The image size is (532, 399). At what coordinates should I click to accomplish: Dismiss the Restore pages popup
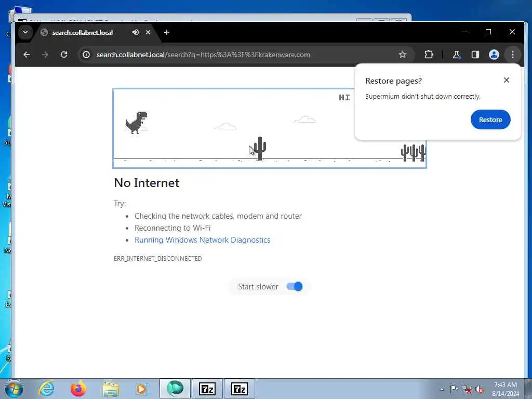[x=506, y=80]
